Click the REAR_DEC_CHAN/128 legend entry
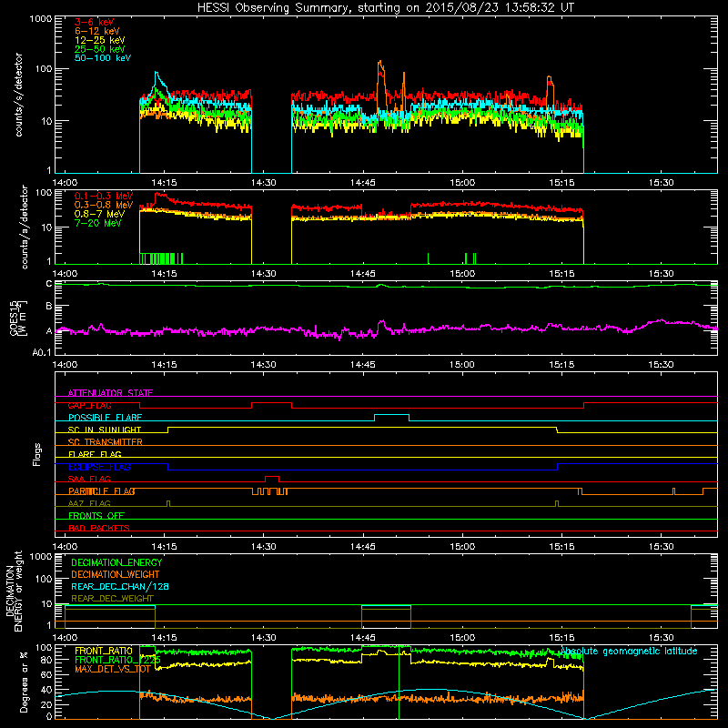The image size is (728, 728). tap(120, 586)
